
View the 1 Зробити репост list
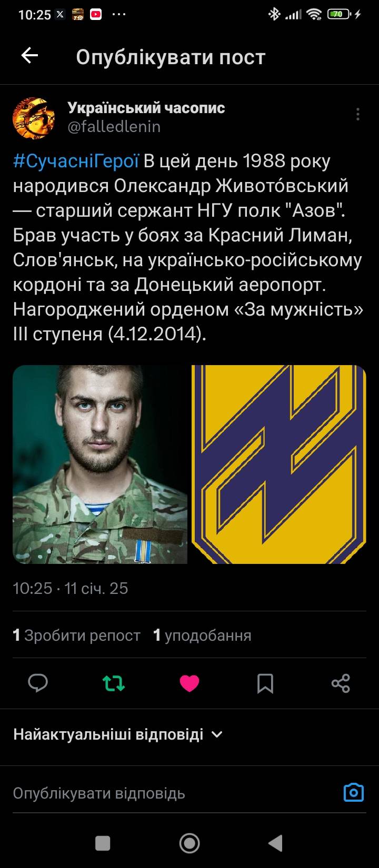pos(76,635)
